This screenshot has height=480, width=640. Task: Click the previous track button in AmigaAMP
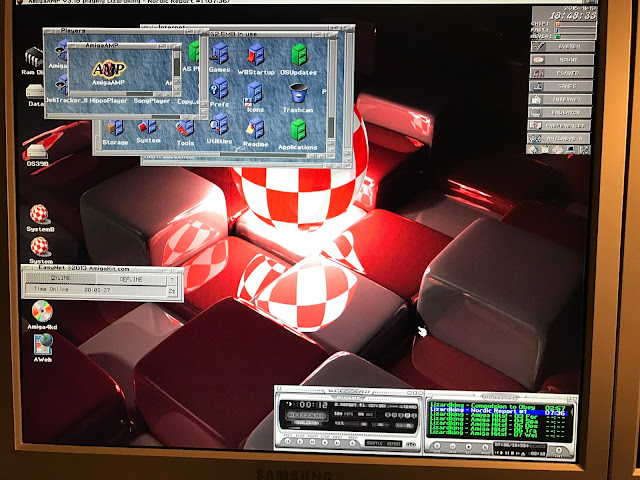click(288, 441)
